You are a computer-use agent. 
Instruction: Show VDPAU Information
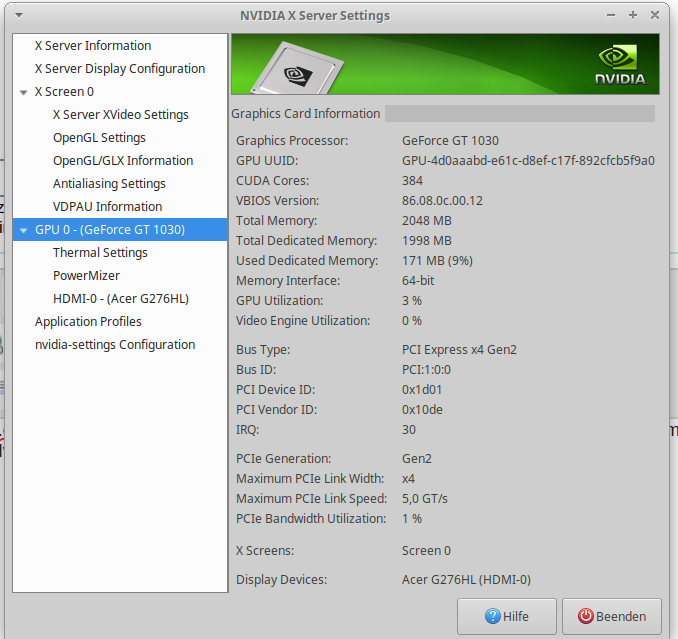click(x=107, y=206)
